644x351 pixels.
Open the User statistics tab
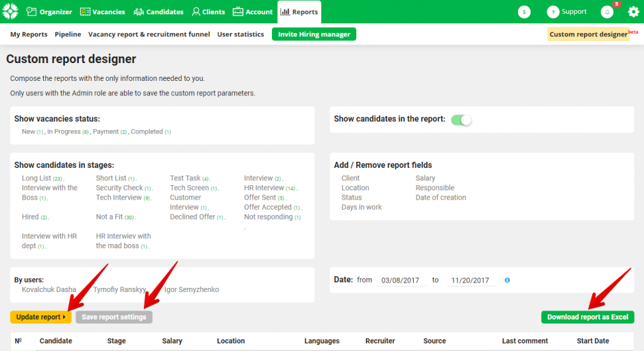240,34
